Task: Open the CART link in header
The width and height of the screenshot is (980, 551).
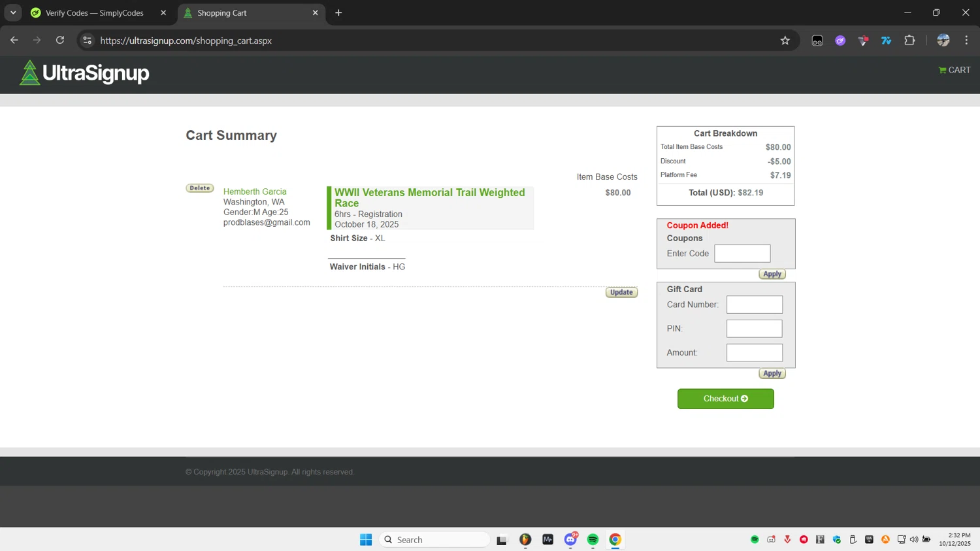Action: [955, 70]
